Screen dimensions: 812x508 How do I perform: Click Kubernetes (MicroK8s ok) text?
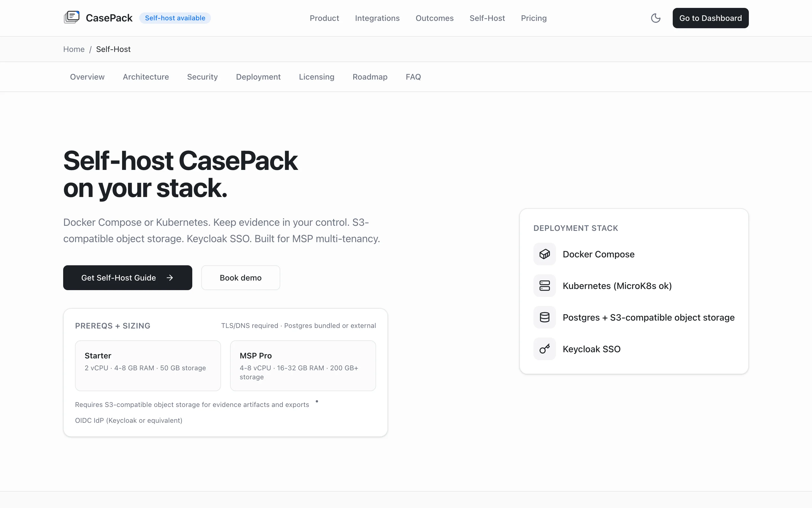pyautogui.click(x=617, y=286)
